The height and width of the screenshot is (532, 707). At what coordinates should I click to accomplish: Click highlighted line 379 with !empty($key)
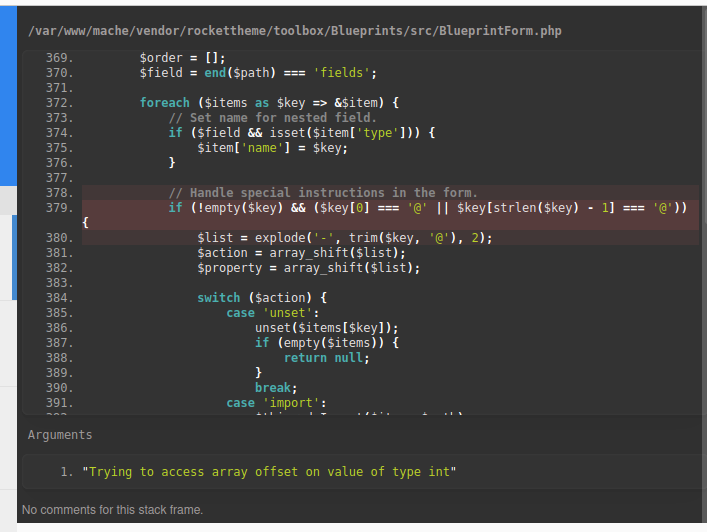(390, 215)
